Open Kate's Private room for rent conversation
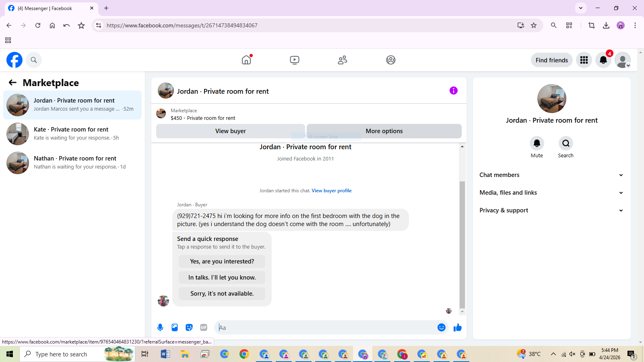This screenshot has width=644, height=362. pos(72,134)
